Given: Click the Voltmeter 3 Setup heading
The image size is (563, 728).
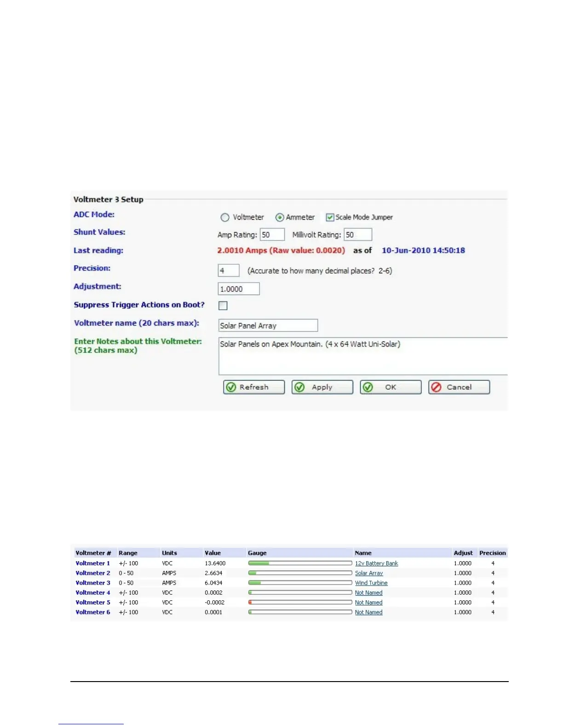Looking at the screenshot, I should [109, 199].
